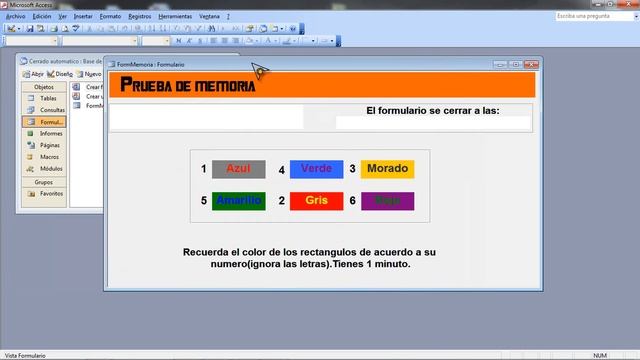Screen dimensions: 640x360
Task: Expand the Line/Border Color dropdown arrow
Action: coord(295,41)
